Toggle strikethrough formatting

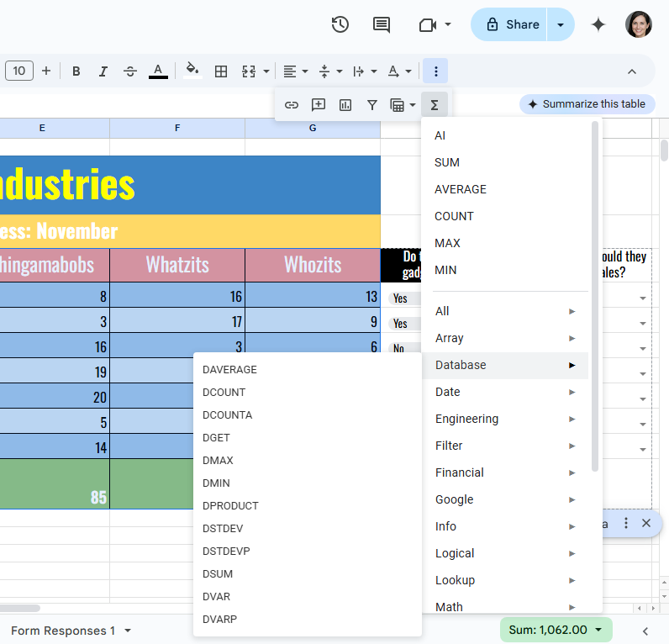tap(130, 71)
